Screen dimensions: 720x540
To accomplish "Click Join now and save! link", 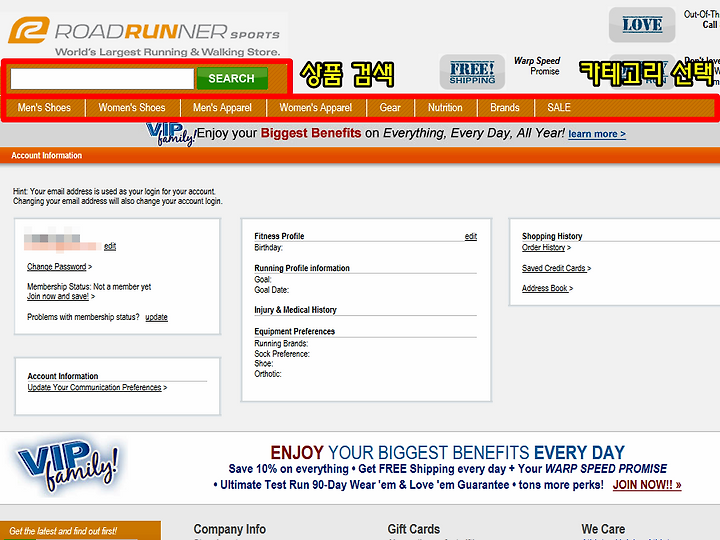I will pos(58,296).
